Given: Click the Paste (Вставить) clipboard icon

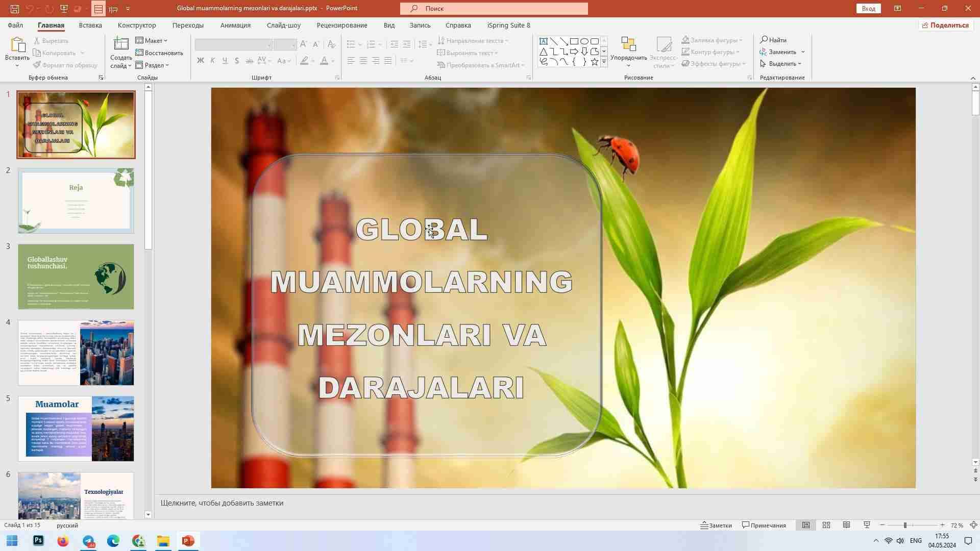Looking at the screenshot, I should click(17, 45).
